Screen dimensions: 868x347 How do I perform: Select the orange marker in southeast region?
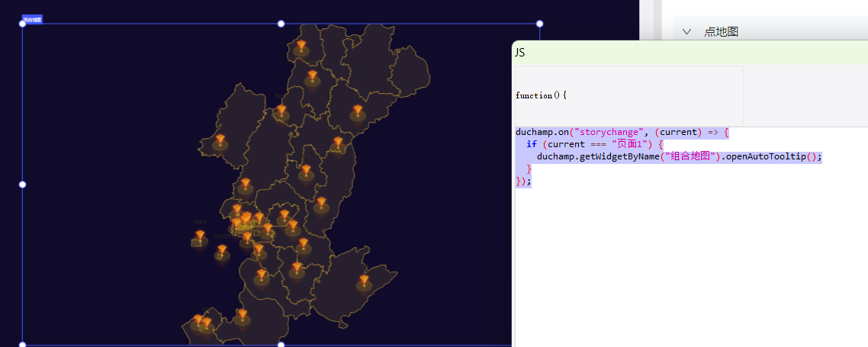click(x=364, y=282)
